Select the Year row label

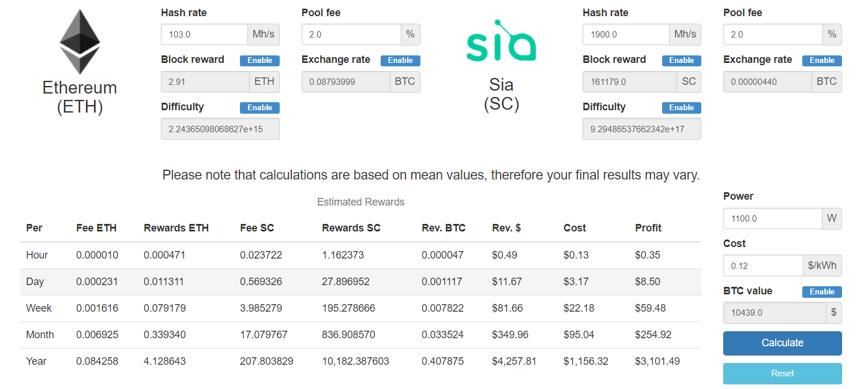(36, 361)
